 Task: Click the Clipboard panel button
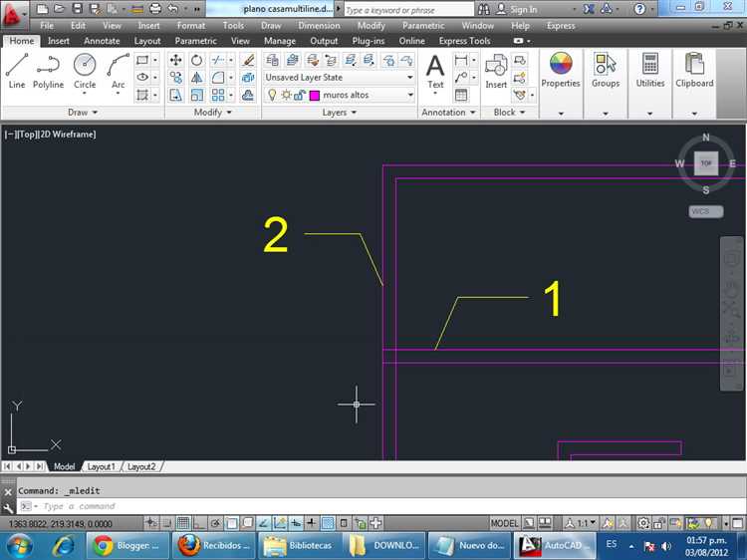[x=694, y=72]
